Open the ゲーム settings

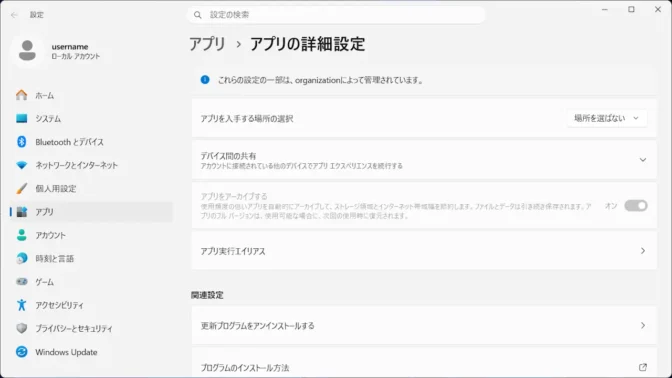click(x=91, y=282)
